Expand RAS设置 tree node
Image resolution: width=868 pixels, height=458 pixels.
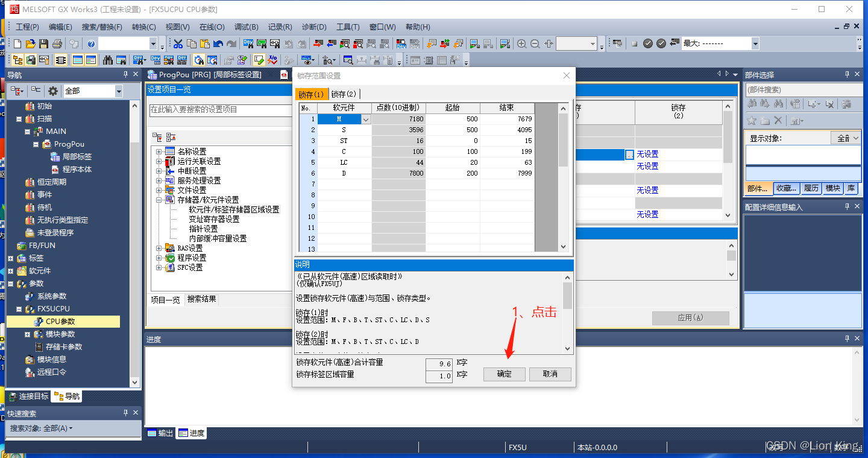pos(159,248)
